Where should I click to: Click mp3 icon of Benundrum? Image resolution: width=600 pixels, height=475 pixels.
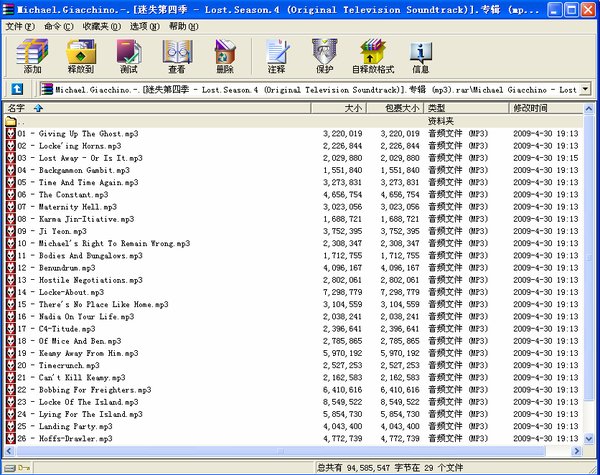tap(11, 268)
